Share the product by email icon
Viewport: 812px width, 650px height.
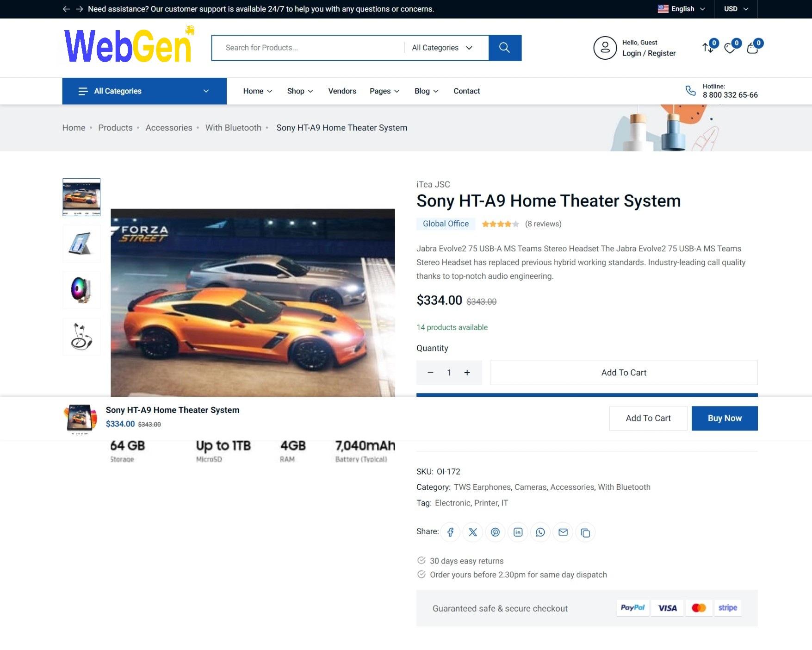click(x=563, y=532)
